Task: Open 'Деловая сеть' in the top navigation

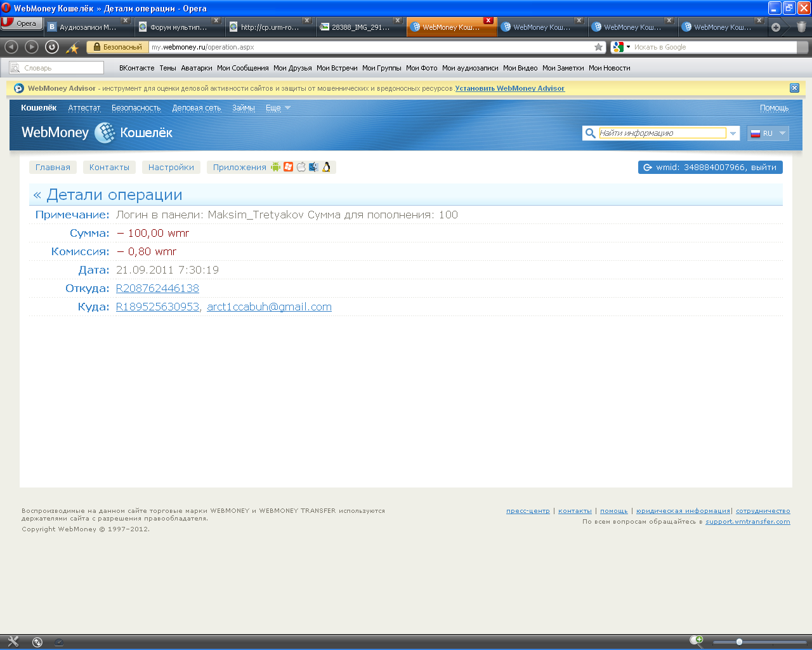Action: tap(197, 108)
